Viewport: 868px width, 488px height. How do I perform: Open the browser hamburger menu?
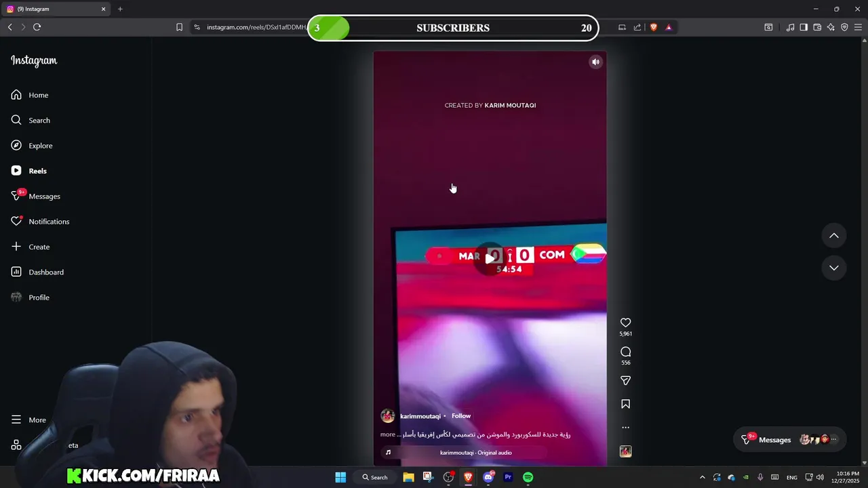[x=858, y=27]
